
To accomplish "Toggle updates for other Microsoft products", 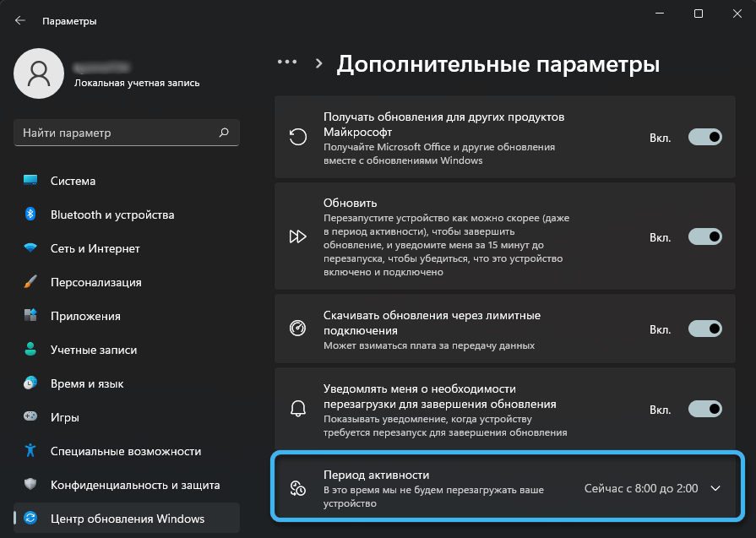I will click(x=705, y=137).
